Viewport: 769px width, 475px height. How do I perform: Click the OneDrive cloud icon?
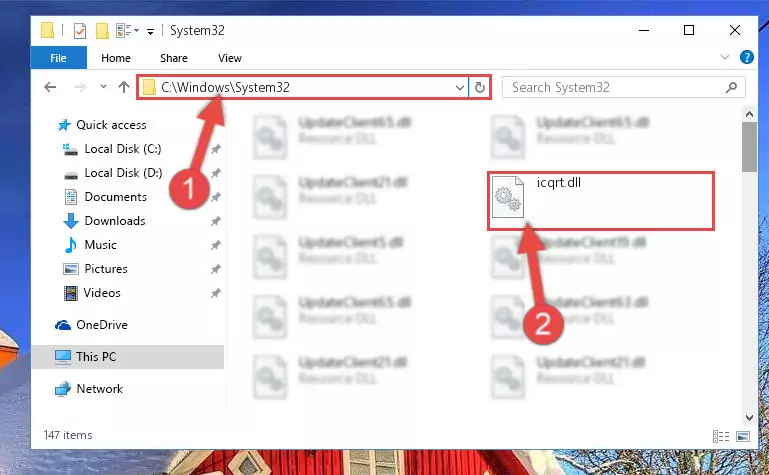(63, 325)
